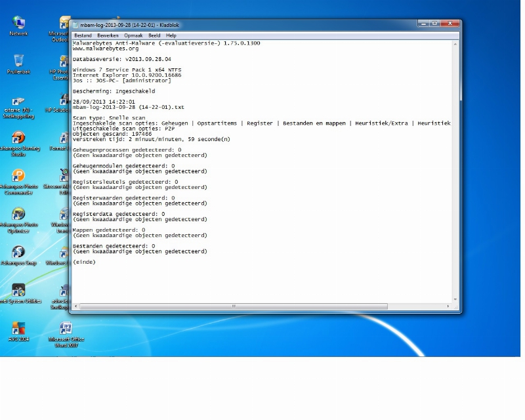This screenshot has width=525, height=420.
Task: Click the vertical scrollbar down arrow
Action: (455, 299)
